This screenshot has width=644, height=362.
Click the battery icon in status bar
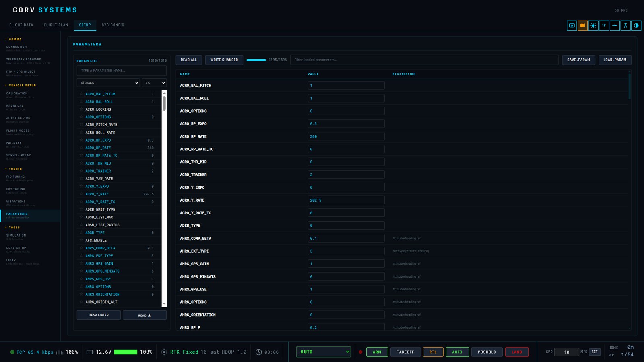[x=90, y=352]
